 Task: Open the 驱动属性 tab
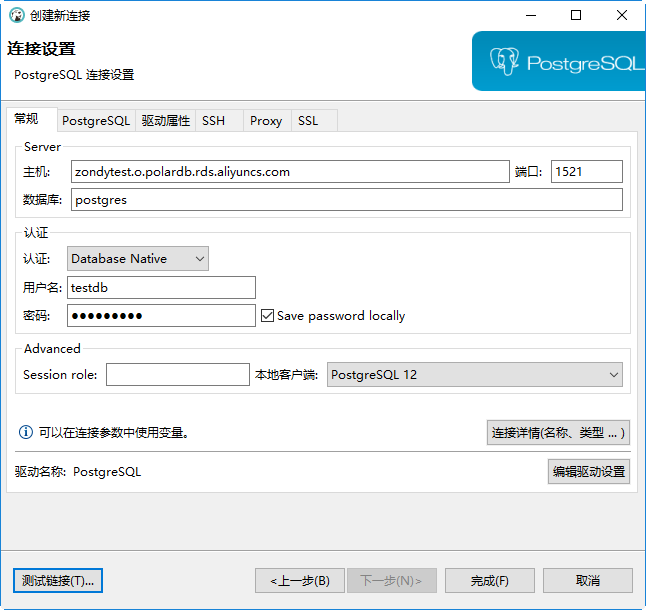pos(165,121)
